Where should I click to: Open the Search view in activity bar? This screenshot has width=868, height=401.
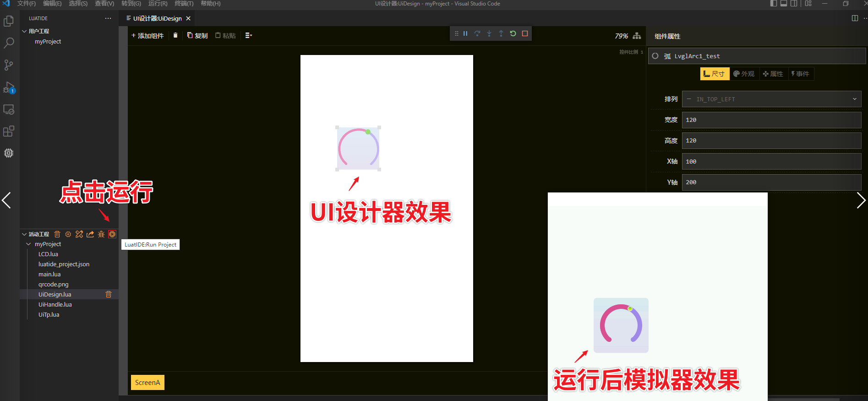(x=9, y=43)
